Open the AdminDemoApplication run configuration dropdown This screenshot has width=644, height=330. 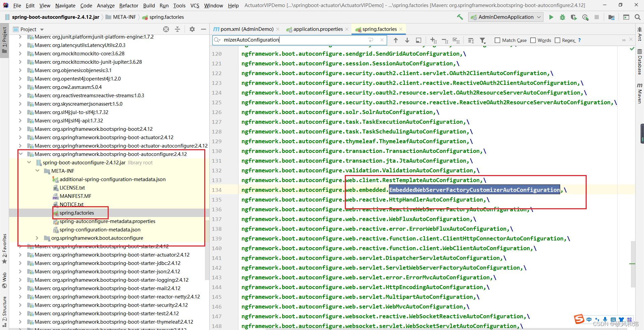(506, 17)
